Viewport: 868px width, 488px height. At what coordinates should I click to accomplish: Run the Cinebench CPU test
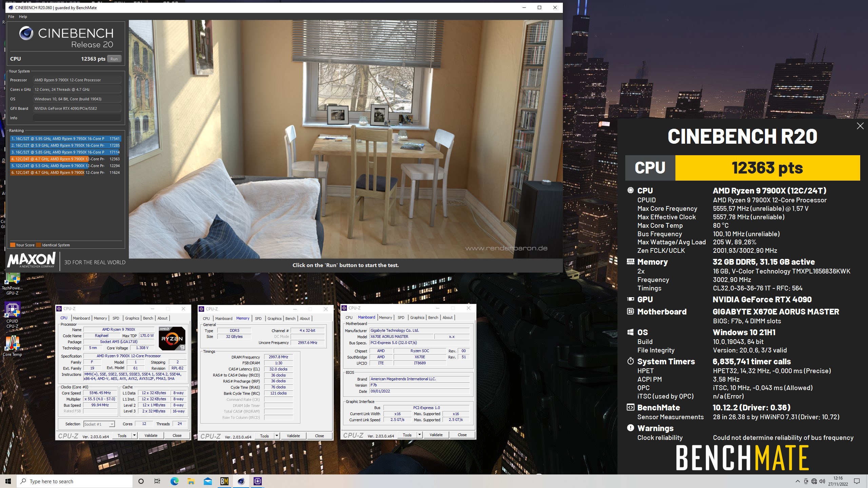tap(114, 59)
